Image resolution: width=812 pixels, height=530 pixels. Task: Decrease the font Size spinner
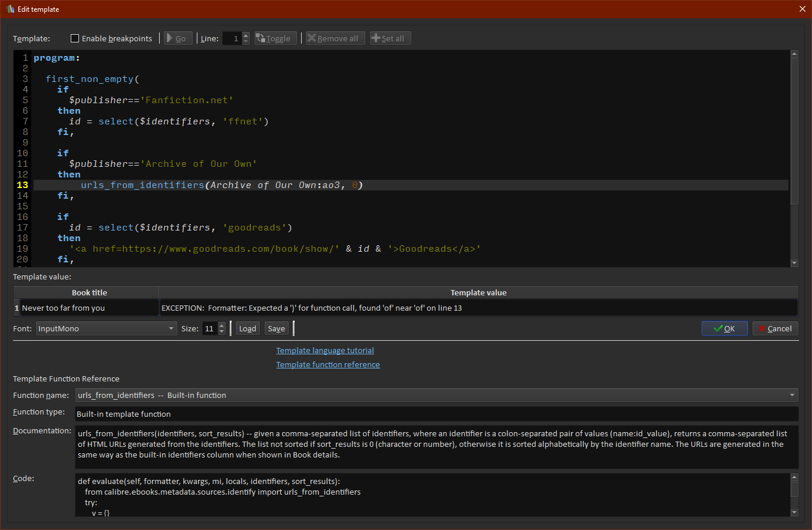(x=222, y=332)
